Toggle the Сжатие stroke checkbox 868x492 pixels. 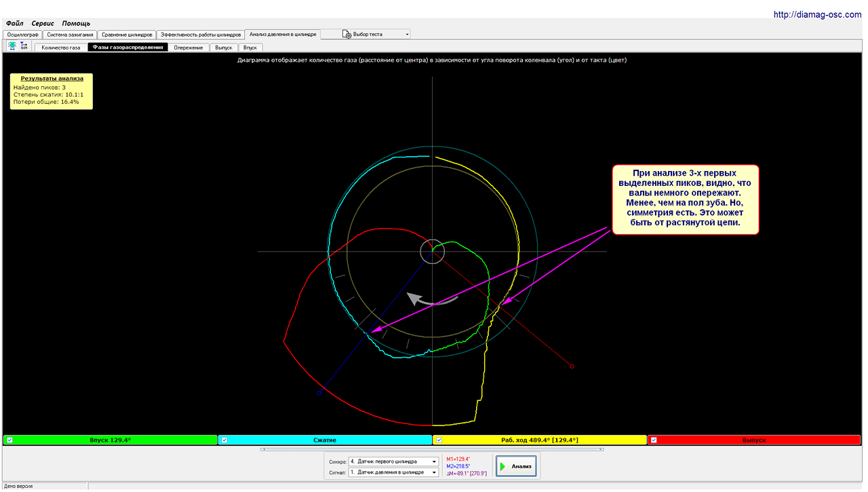coord(224,440)
